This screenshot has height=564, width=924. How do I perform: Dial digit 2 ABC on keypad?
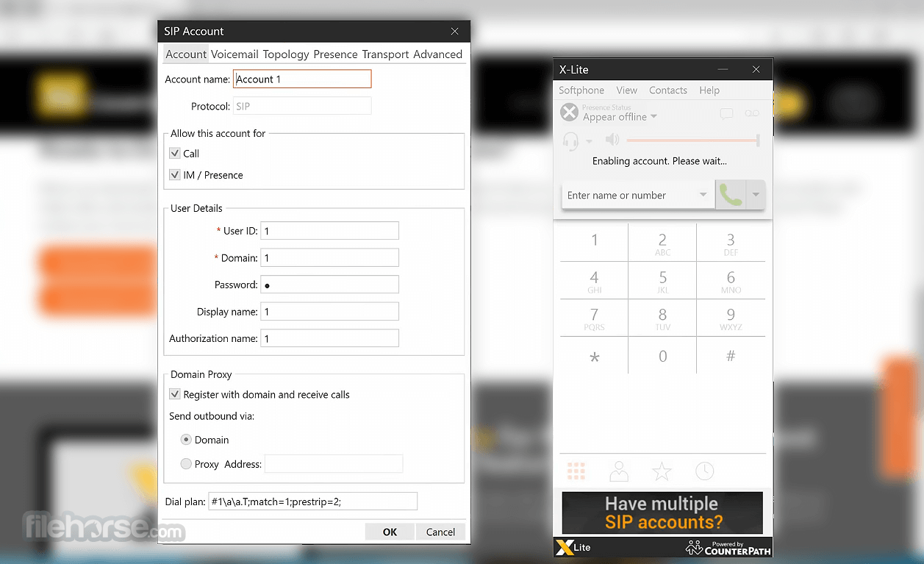click(662, 243)
